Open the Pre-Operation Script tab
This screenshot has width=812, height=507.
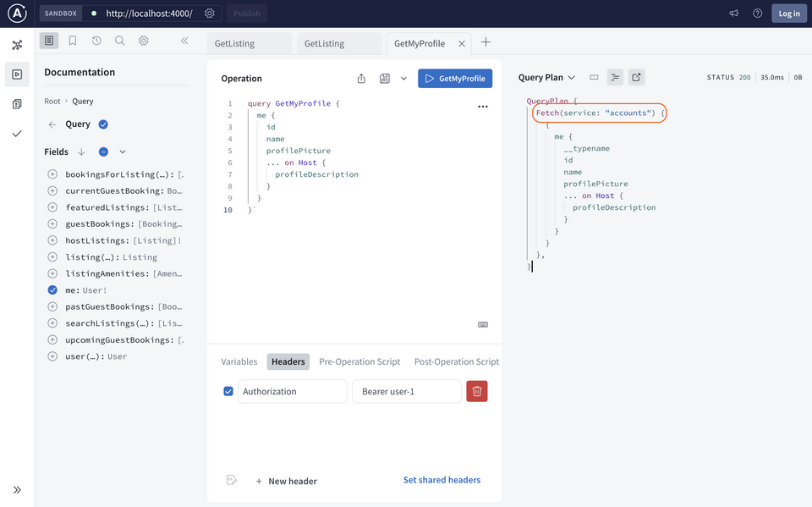pos(359,361)
